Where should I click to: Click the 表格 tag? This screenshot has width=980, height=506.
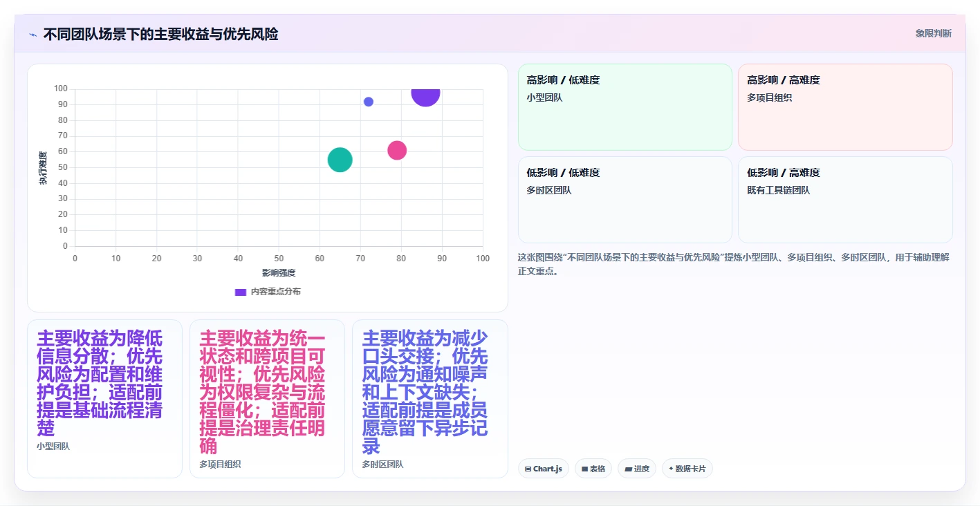593,469
